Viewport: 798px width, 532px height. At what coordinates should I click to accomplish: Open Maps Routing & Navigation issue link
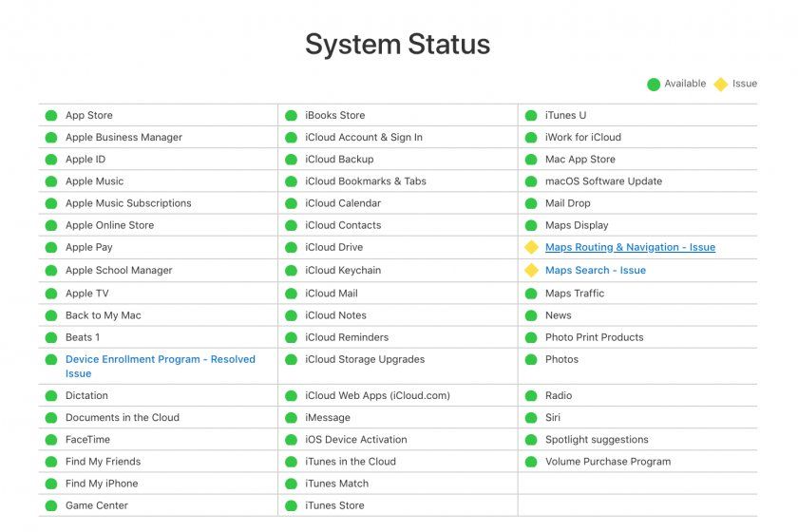[x=630, y=247]
